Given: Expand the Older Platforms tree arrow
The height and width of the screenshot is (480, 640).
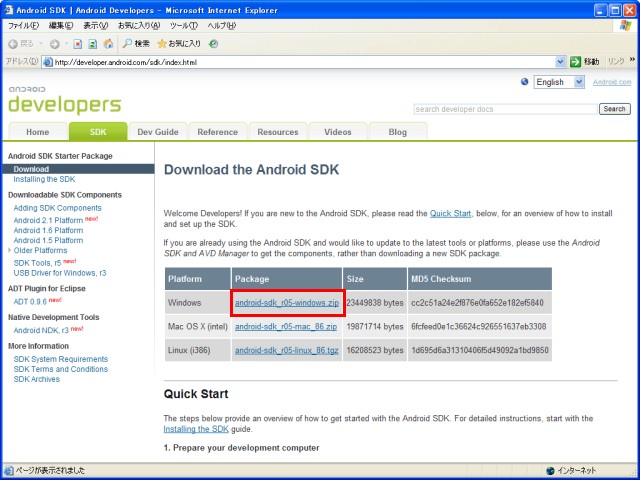Looking at the screenshot, I should tap(9, 250).
